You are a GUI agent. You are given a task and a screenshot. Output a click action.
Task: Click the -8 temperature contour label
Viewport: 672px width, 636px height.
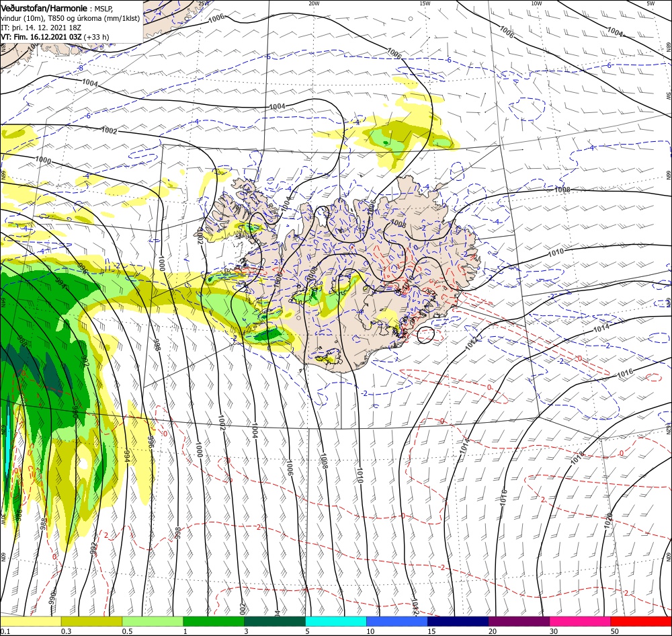tap(80, 68)
